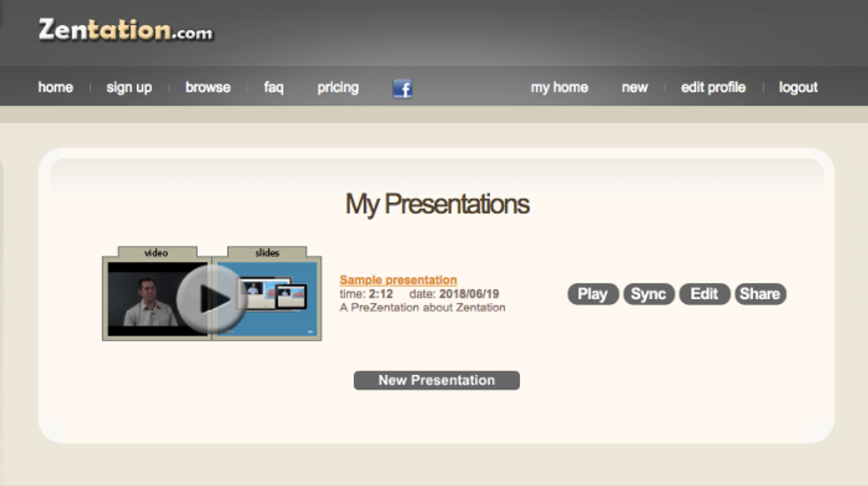Sync the Sample presentation

point(648,294)
